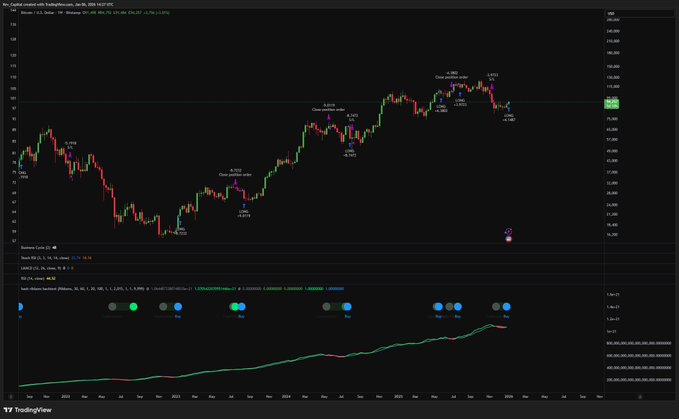The image size is (679, 419).
Task: Click the red event flag icon near chart bottom
Action: [509, 239]
